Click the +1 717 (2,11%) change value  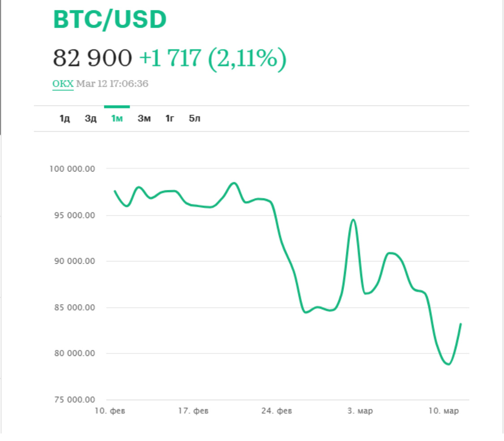212,58
